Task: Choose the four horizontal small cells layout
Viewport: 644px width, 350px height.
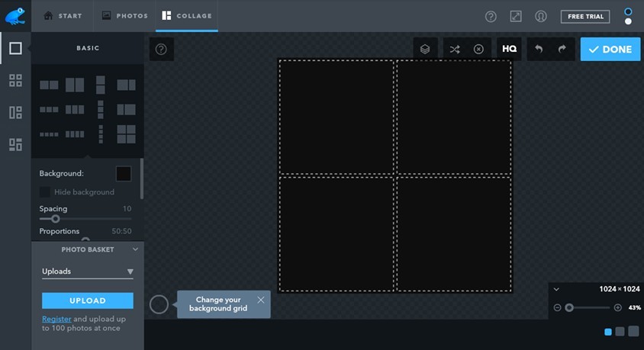Action: (49, 134)
